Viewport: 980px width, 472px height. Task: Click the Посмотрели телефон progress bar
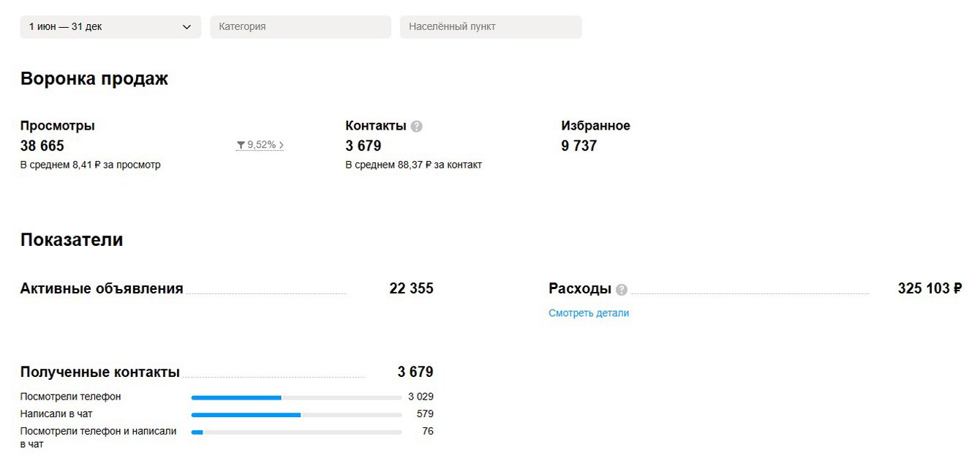pos(296,397)
